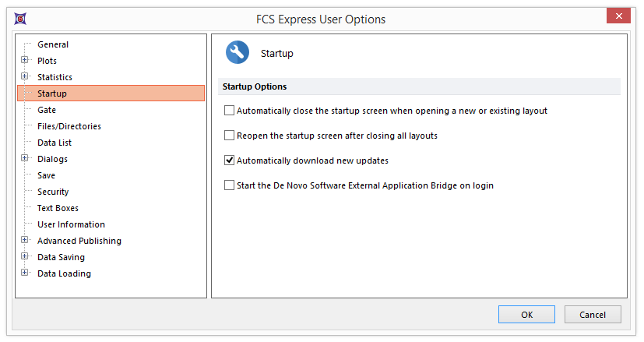Expand the Plots tree node
This screenshot has width=644, height=342.
click(25, 60)
